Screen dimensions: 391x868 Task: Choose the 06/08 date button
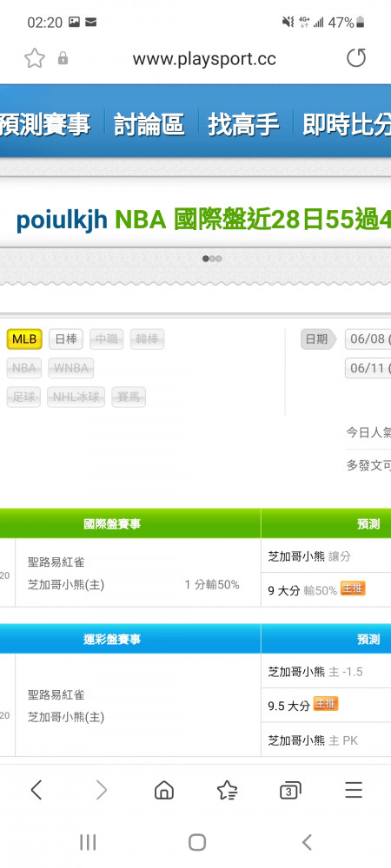(x=368, y=339)
